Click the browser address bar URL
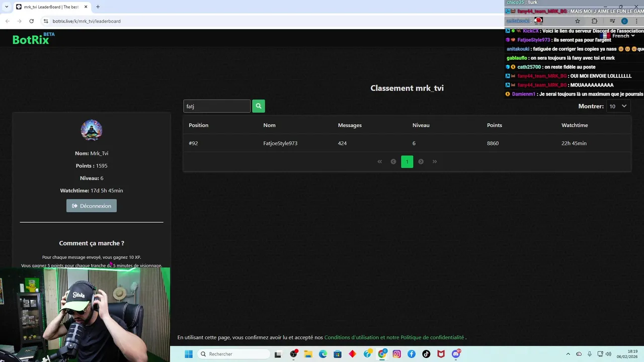Viewport: 644px width, 362px height. 87,21
